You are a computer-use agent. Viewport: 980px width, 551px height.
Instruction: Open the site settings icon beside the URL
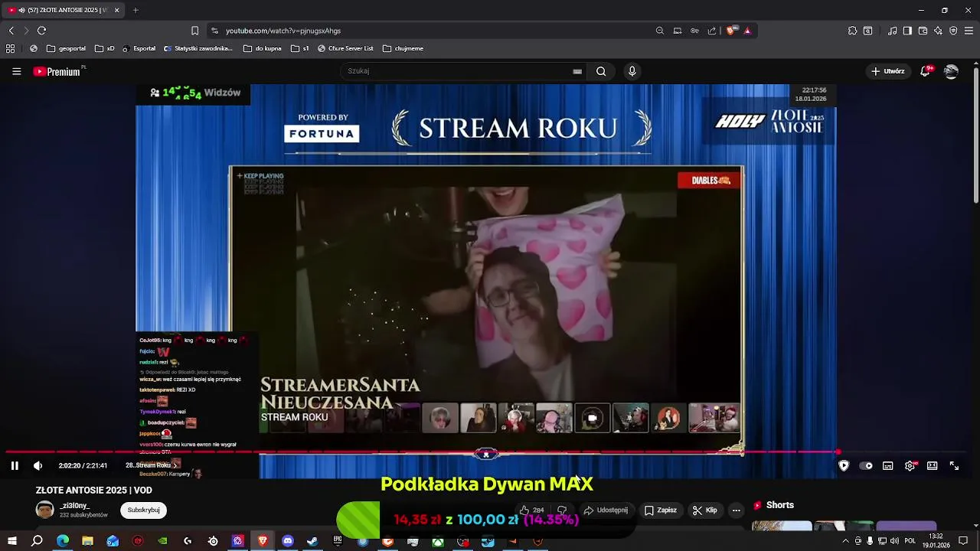[214, 31]
